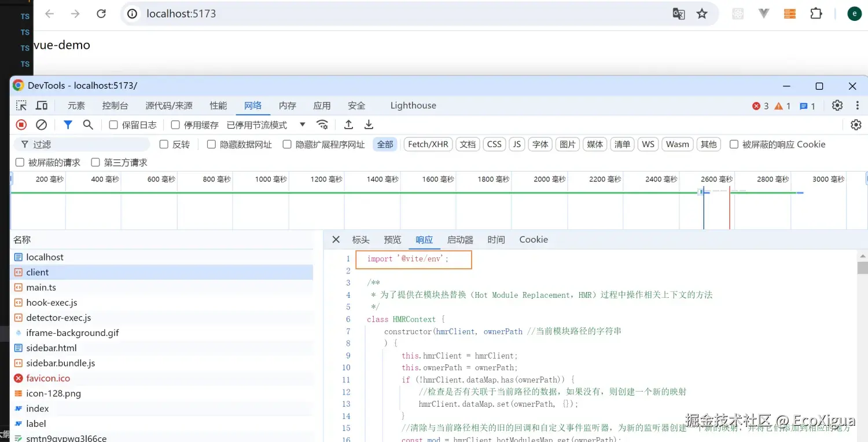
Task: Switch to the 元素 panel tab
Action: click(x=76, y=105)
